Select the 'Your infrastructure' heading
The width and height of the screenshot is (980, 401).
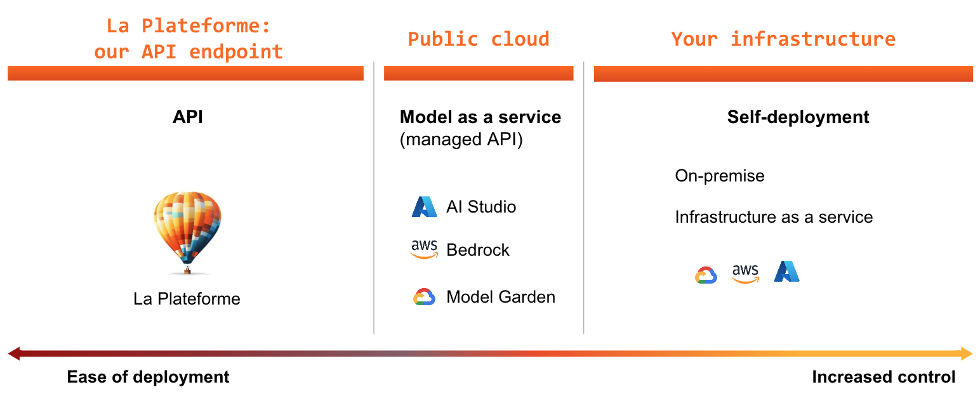click(x=783, y=39)
